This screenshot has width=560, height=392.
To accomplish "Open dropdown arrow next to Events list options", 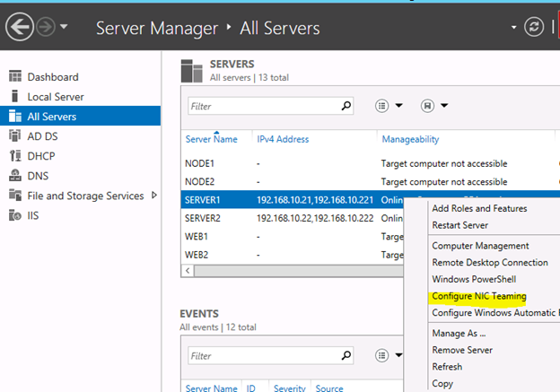I will click(x=399, y=355).
